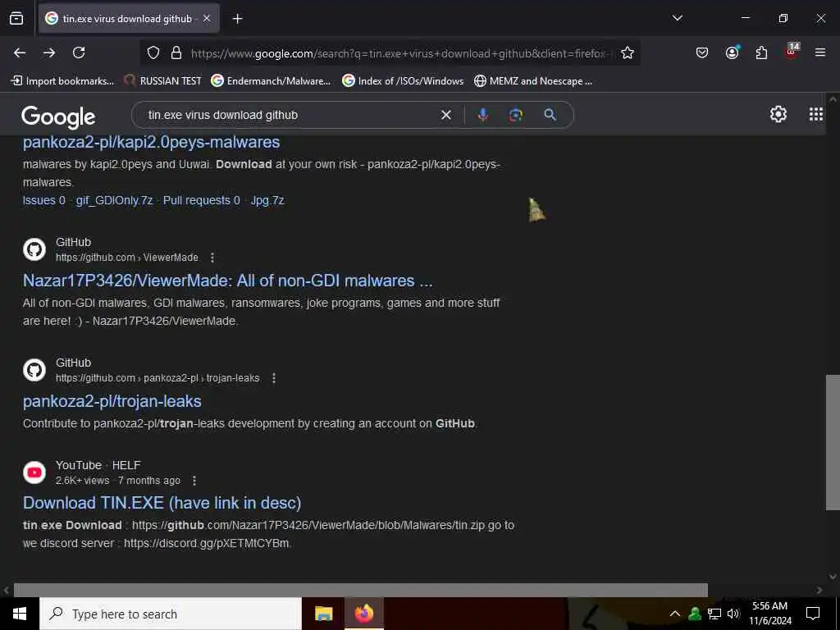Start voice search with microphone
840x630 pixels.
pyautogui.click(x=482, y=115)
